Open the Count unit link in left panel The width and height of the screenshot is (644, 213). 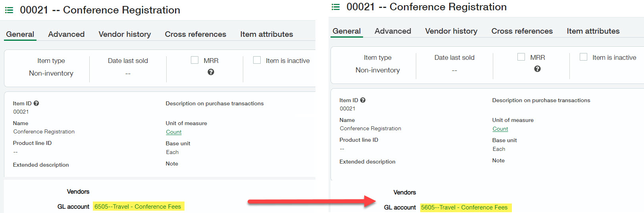[174, 132]
